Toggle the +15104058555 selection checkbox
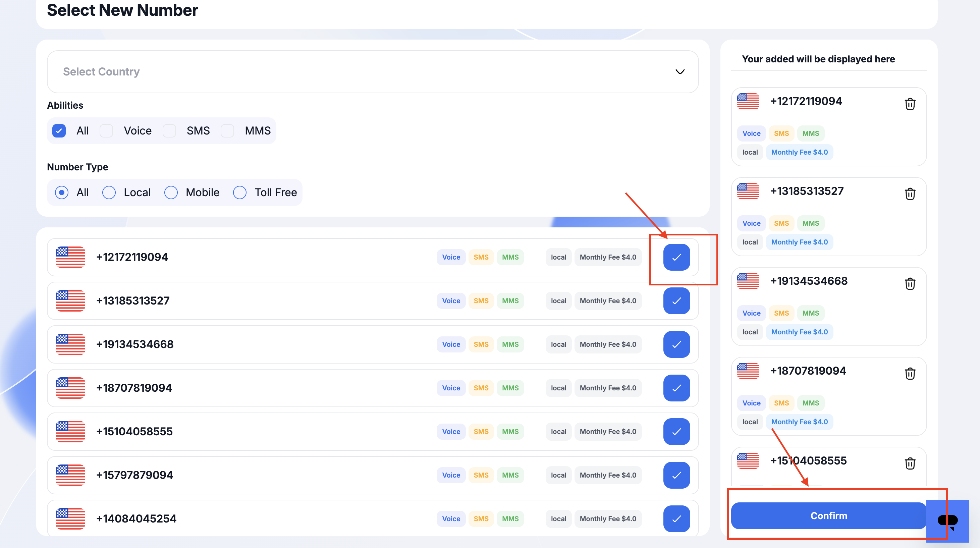980x548 pixels. click(x=676, y=432)
